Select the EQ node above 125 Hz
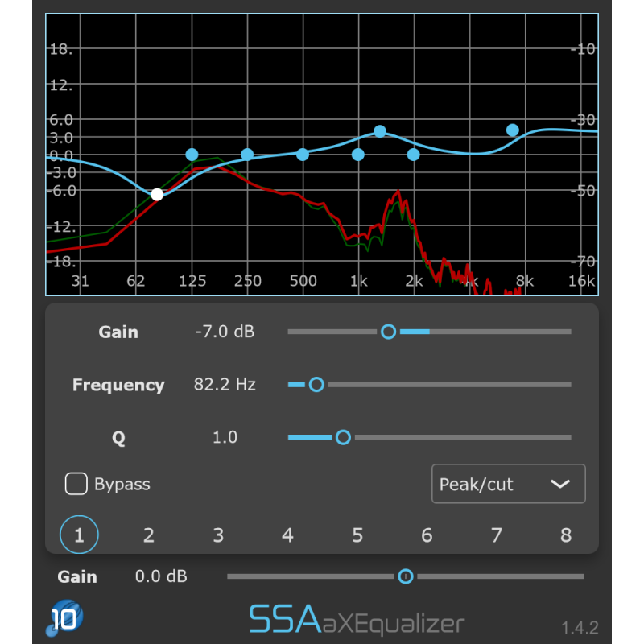The image size is (644, 644). pos(192,153)
